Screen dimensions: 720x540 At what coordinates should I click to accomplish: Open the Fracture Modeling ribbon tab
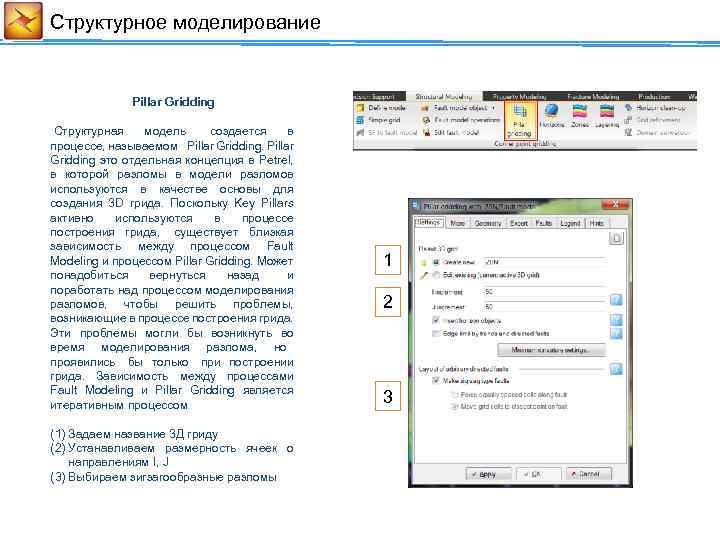point(593,96)
